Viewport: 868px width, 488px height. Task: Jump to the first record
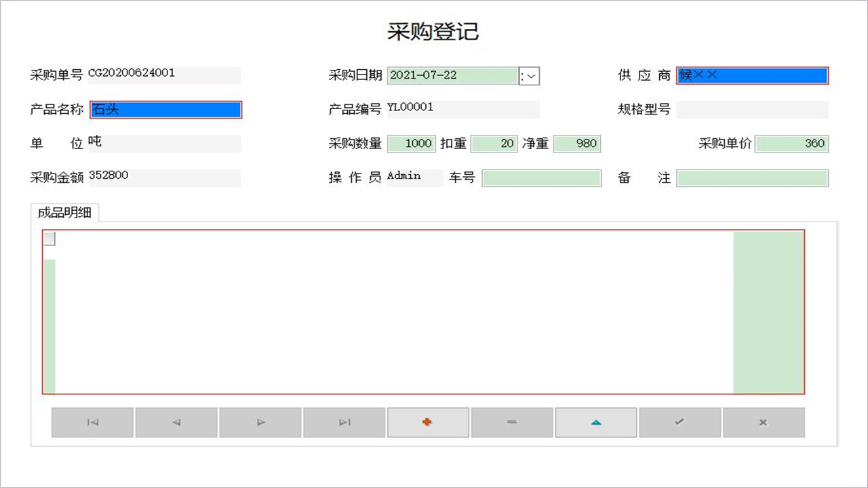point(92,422)
